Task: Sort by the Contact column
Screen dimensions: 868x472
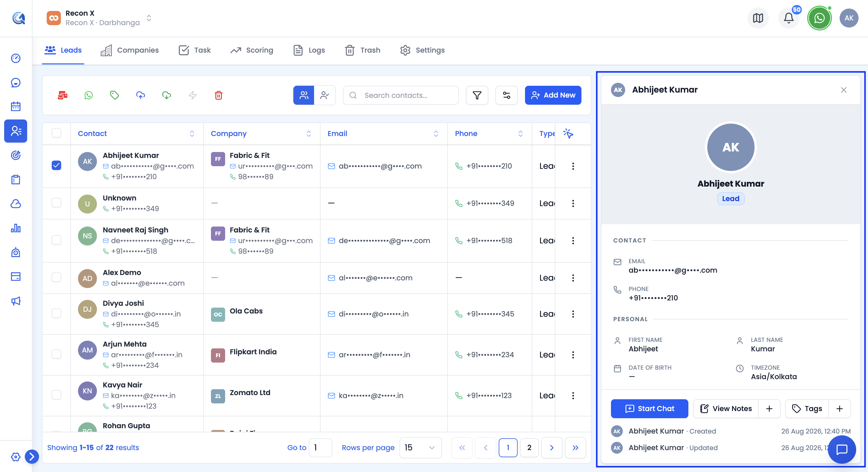Action: 192,134
